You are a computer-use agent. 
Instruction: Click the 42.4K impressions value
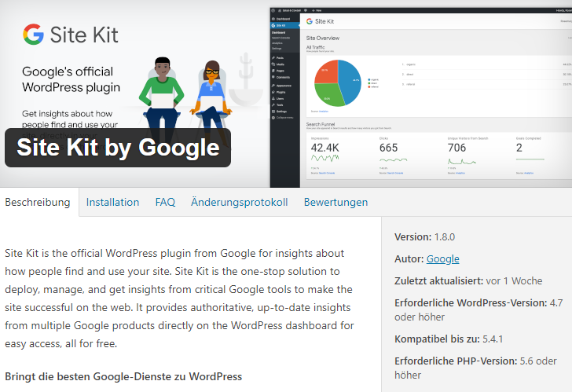point(324,148)
